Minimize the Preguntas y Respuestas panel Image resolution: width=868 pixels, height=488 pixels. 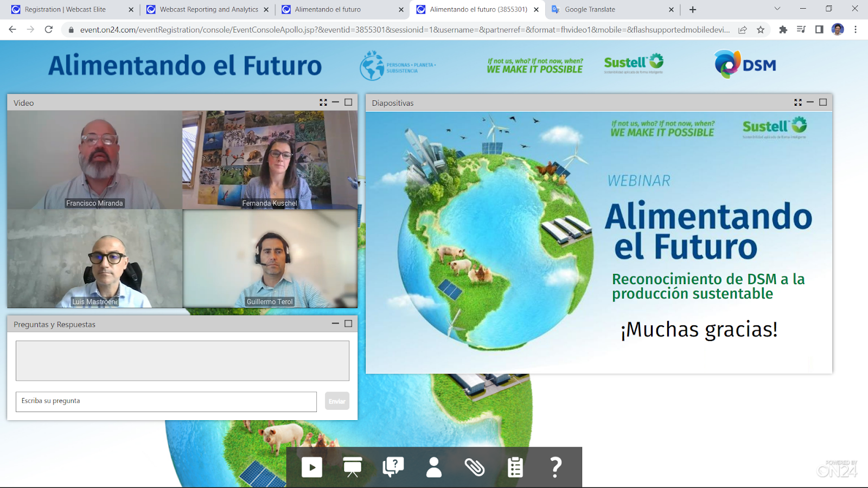coord(335,324)
